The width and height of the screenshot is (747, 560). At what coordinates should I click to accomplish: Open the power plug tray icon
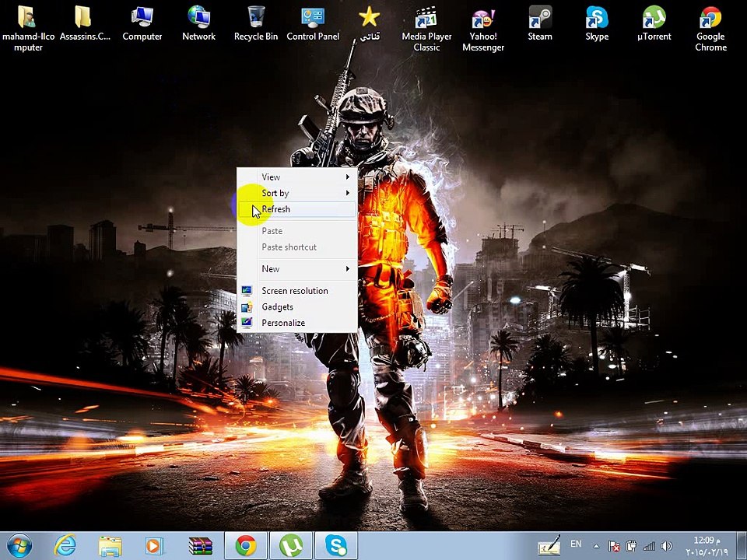click(x=631, y=546)
